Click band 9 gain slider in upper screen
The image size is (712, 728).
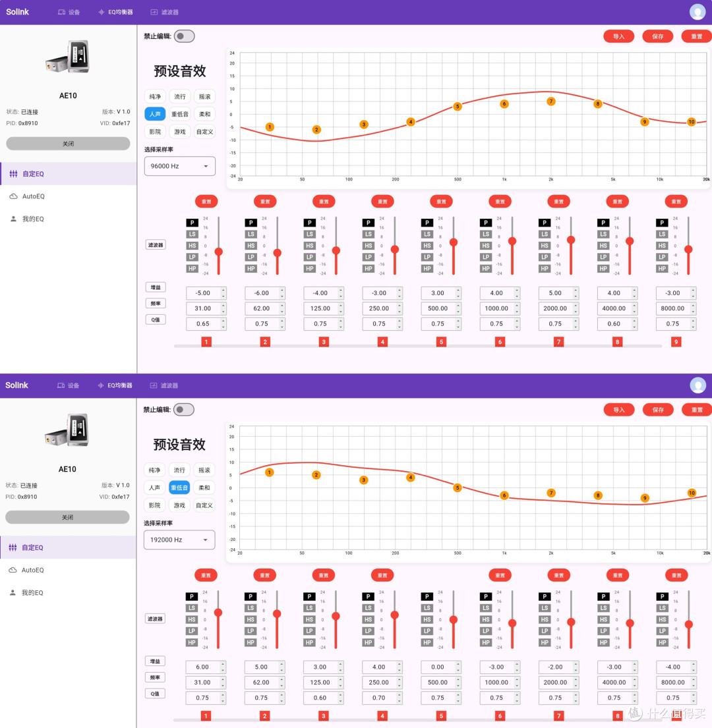click(688, 246)
